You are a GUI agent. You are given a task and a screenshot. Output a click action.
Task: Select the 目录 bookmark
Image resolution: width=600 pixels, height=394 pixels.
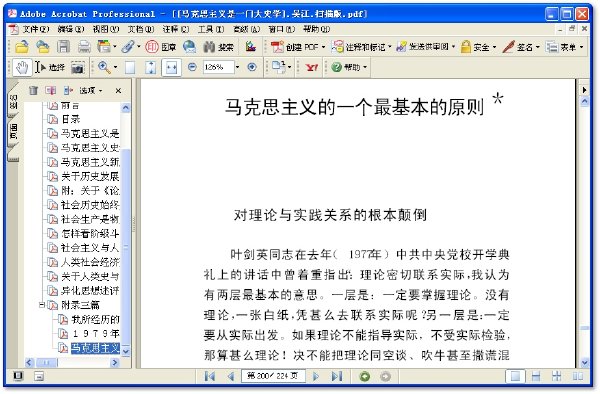click(71, 119)
